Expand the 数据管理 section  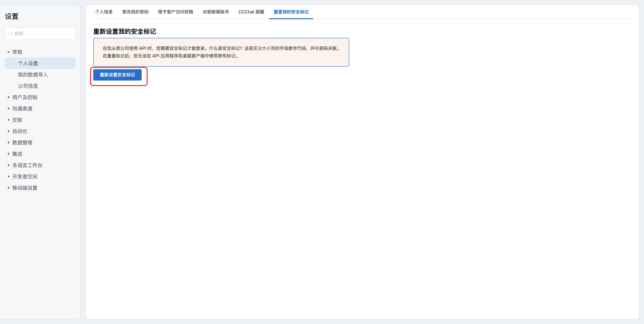[x=9, y=142]
